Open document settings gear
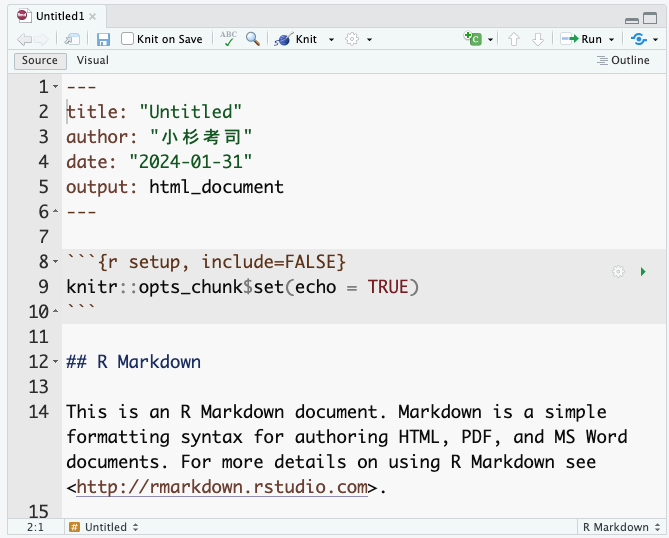 352,39
